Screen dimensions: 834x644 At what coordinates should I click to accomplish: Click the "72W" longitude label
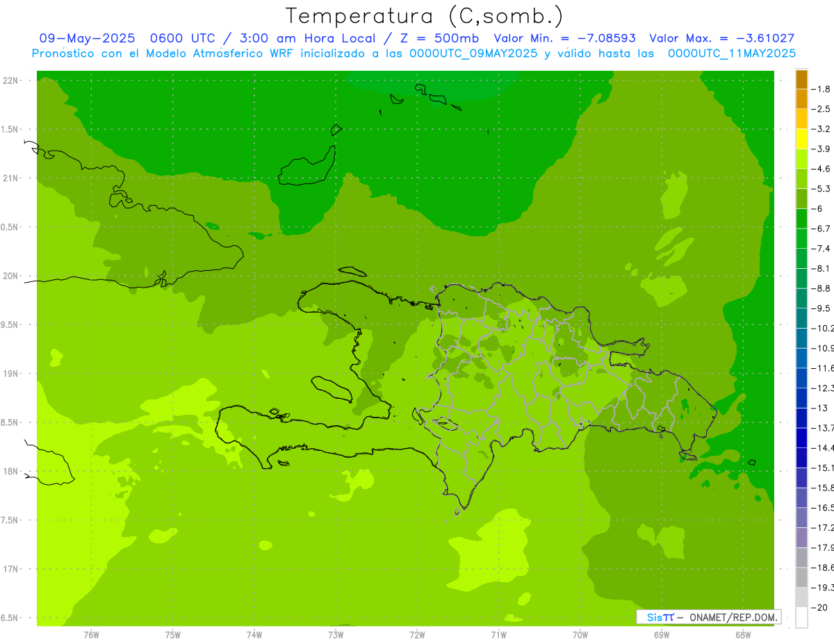418,635
